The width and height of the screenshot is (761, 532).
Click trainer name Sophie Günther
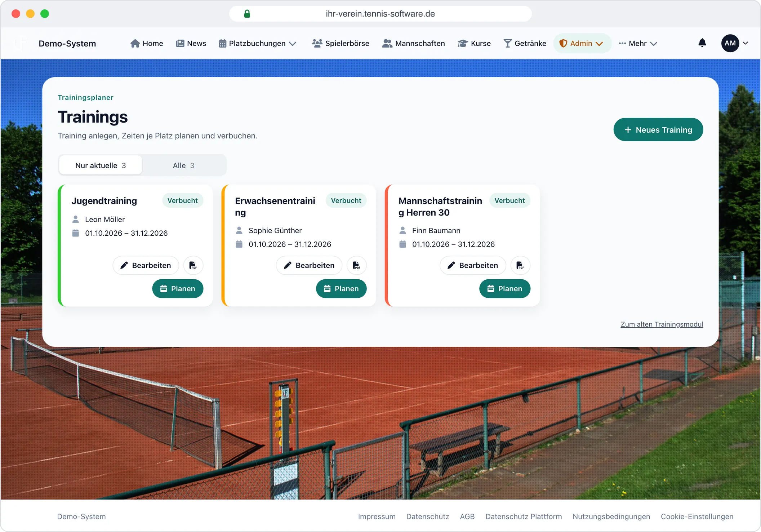point(275,230)
